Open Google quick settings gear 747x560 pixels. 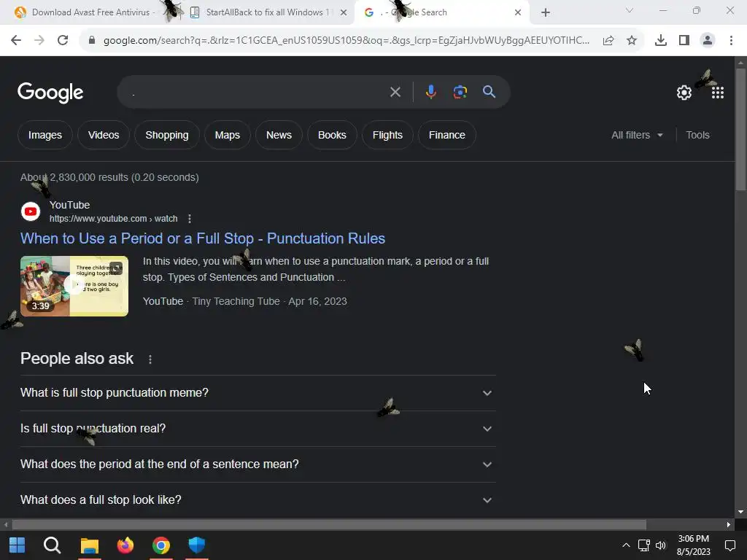[684, 93]
